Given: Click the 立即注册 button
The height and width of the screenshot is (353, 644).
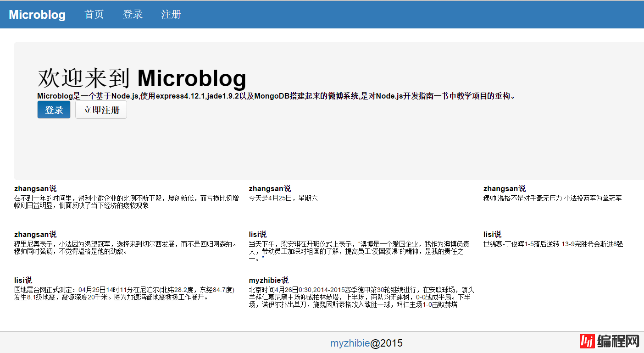Looking at the screenshot, I should pos(101,110).
